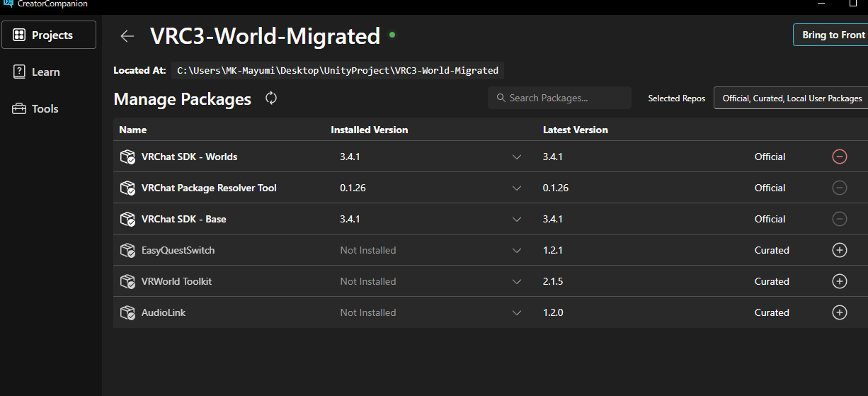
Task: Expand version dropdown for VRChat SDK - Worlds
Action: 517,157
